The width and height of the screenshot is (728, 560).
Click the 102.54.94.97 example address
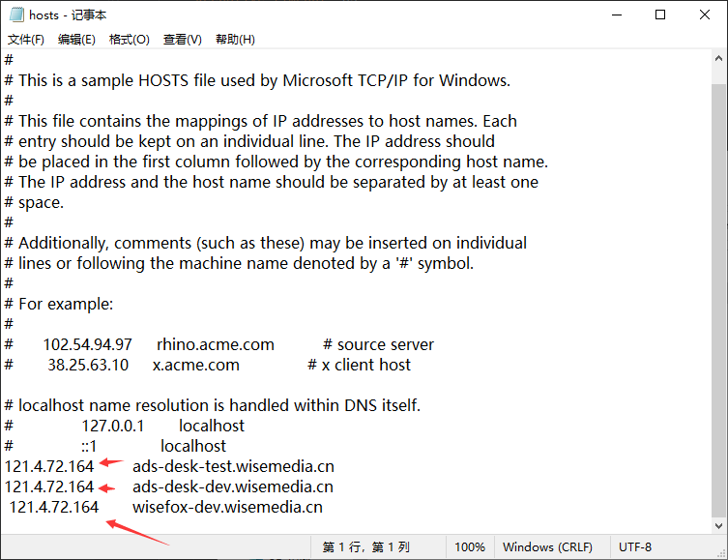pyautogui.click(x=88, y=344)
